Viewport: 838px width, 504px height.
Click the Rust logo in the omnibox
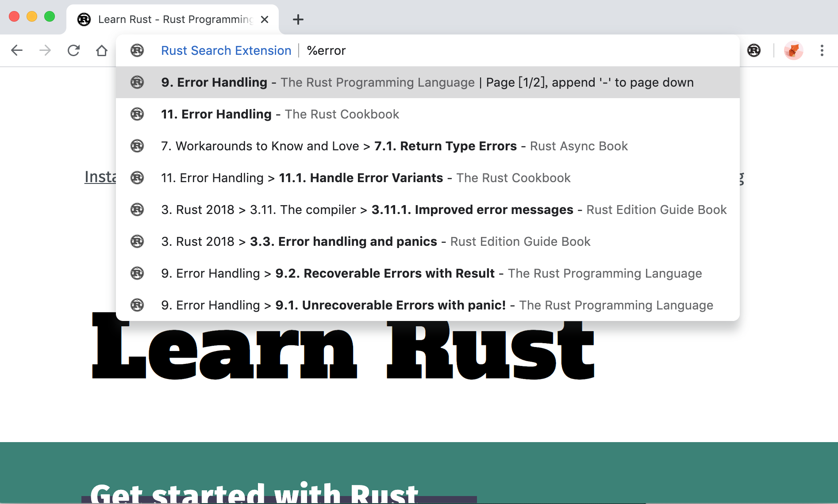click(137, 50)
